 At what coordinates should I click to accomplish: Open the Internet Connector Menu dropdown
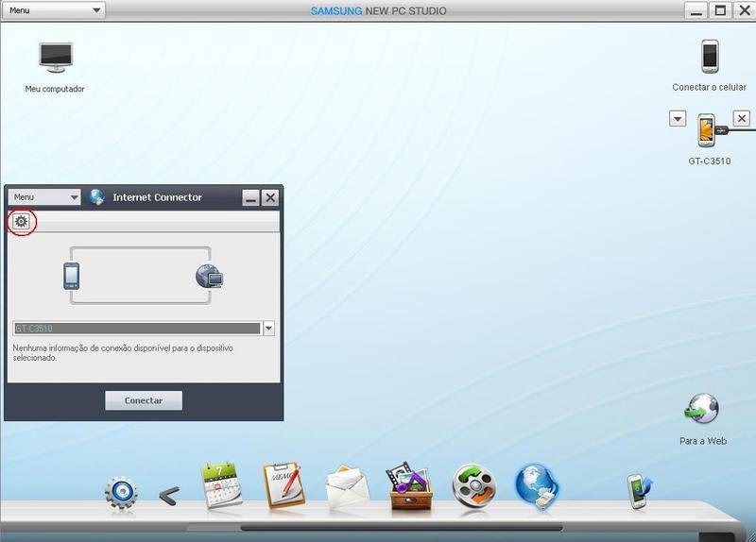pos(44,197)
